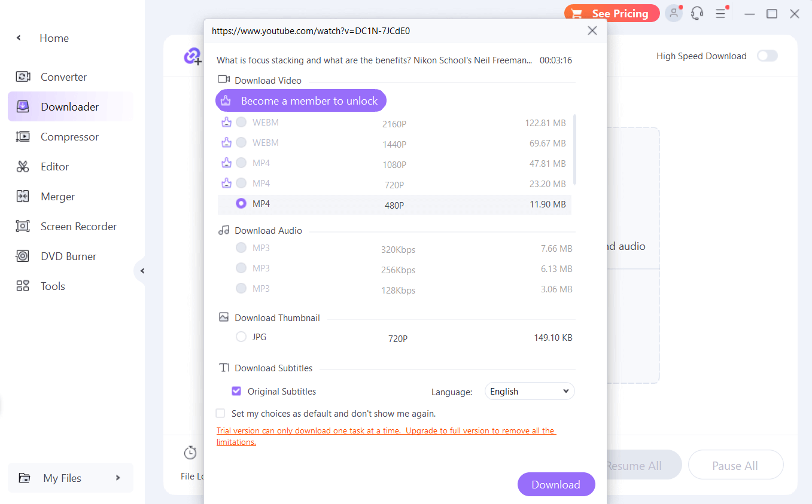This screenshot has height=504, width=812.
Task: Click the purple Download button
Action: [556, 484]
